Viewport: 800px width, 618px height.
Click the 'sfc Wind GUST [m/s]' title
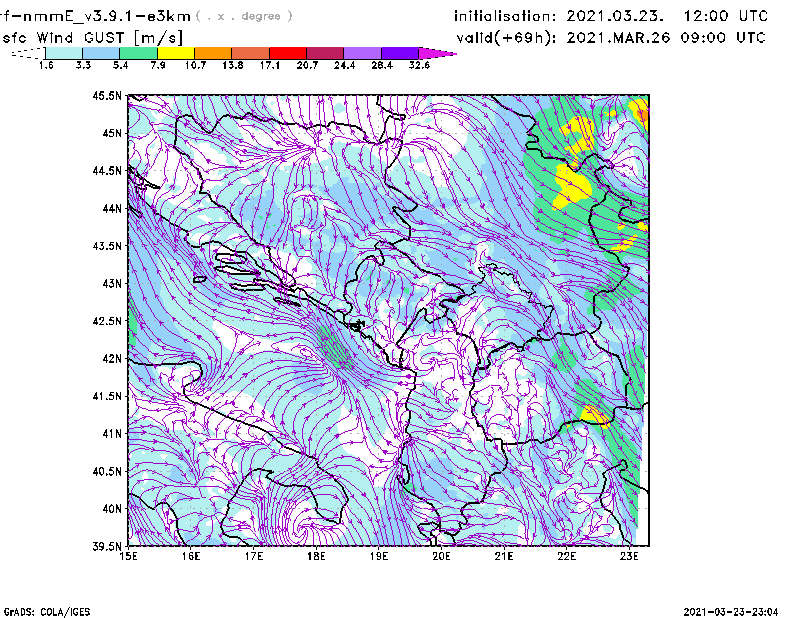tap(92, 38)
